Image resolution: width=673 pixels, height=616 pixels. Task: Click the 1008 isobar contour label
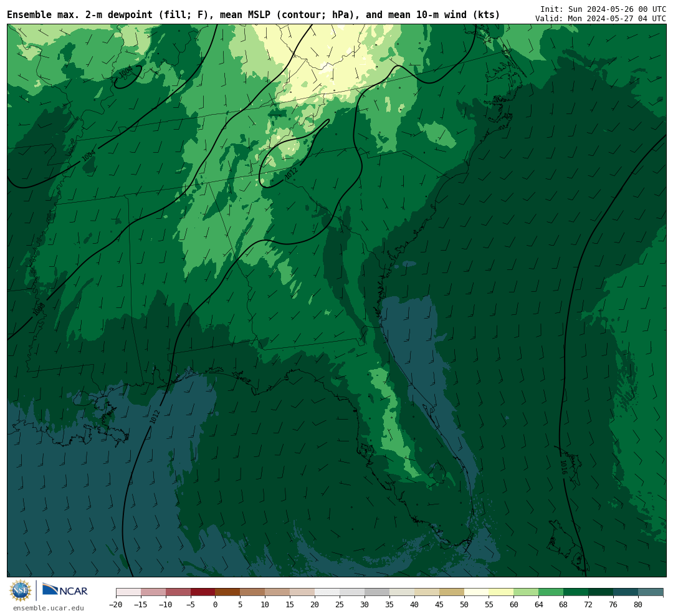pyautogui.click(x=39, y=309)
